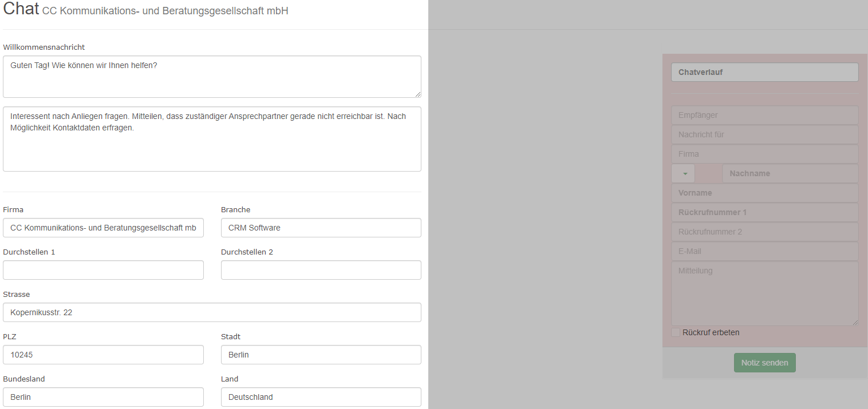Screen dimensions: 868x409
Task: Focus the empty Durchstellen 2 field
Action: (x=321, y=270)
